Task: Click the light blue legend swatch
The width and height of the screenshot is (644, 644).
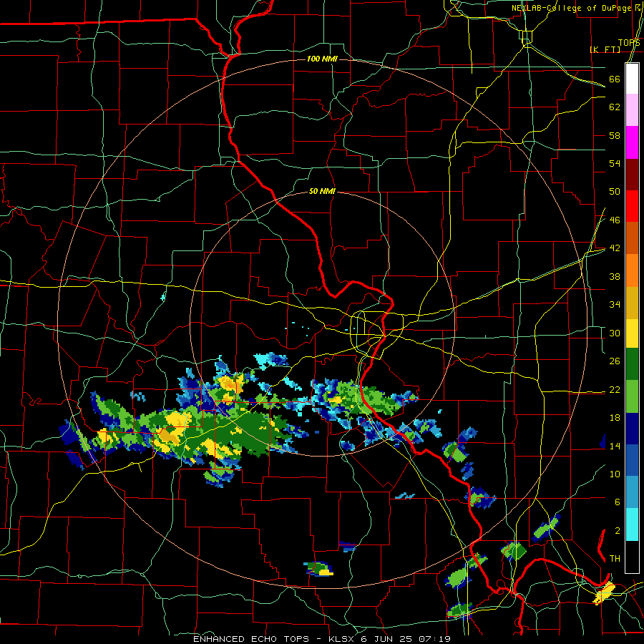Action: pos(632,492)
